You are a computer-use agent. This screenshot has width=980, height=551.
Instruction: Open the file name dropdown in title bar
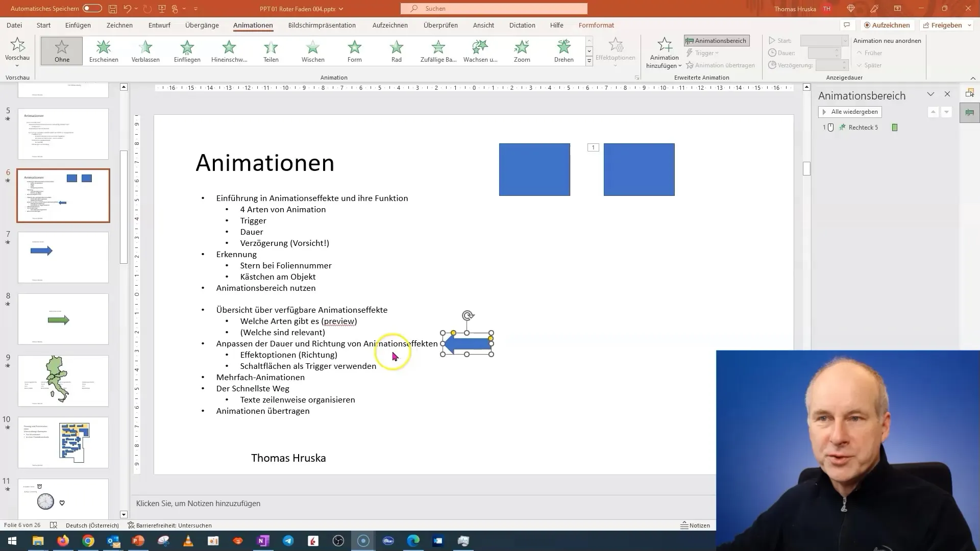click(341, 9)
